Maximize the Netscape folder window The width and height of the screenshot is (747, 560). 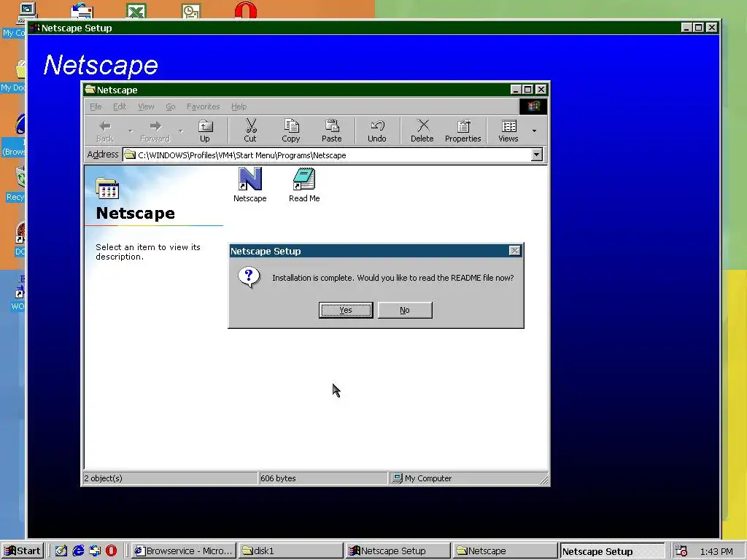pos(528,90)
